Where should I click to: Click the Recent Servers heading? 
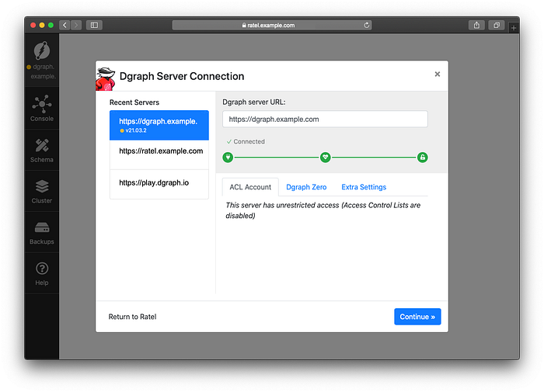click(x=134, y=102)
